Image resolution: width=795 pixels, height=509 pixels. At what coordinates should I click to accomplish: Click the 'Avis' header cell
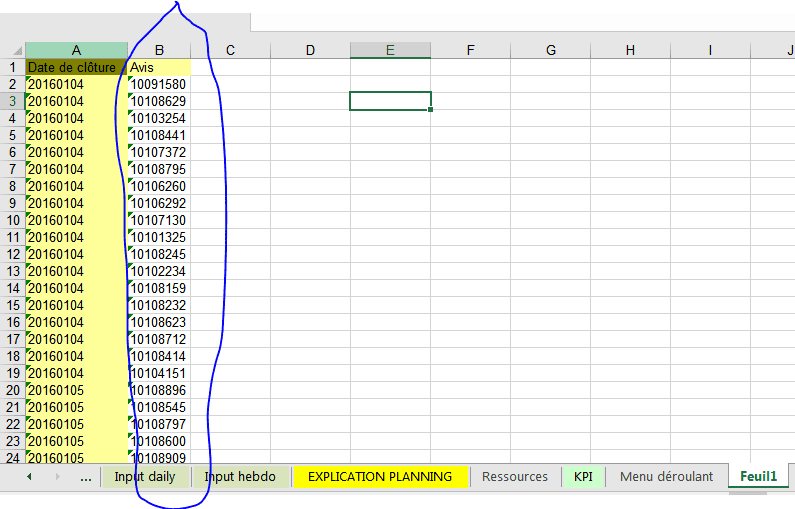pyautogui.click(x=159, y=67)
